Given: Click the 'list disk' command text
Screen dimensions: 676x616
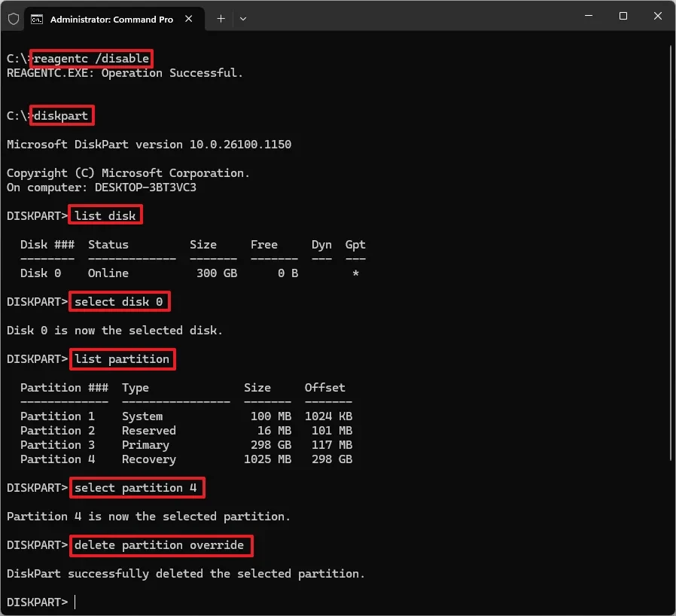Looking at the screenshot, I should tap(105, 215).
